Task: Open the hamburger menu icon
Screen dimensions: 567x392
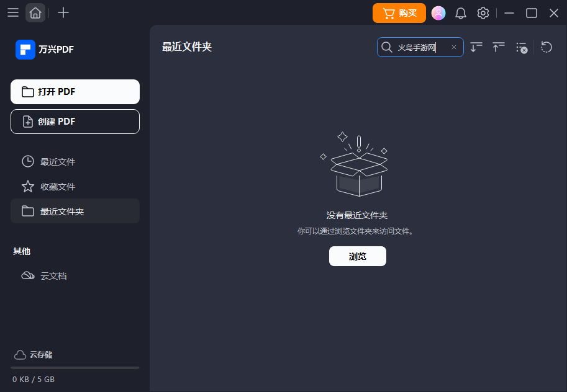Action: 13,13
